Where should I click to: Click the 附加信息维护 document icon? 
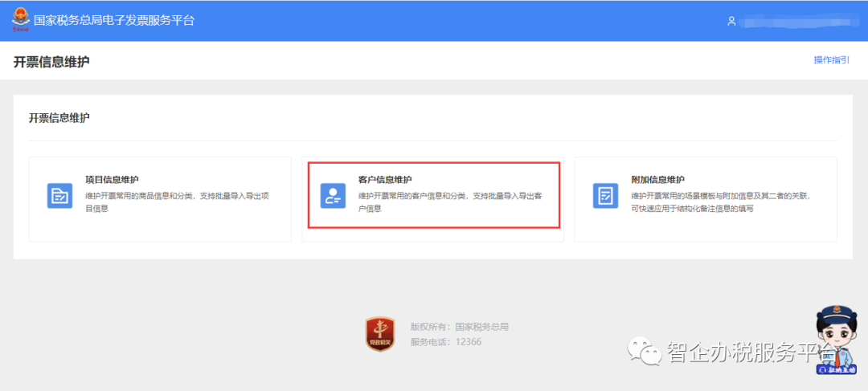606,196
